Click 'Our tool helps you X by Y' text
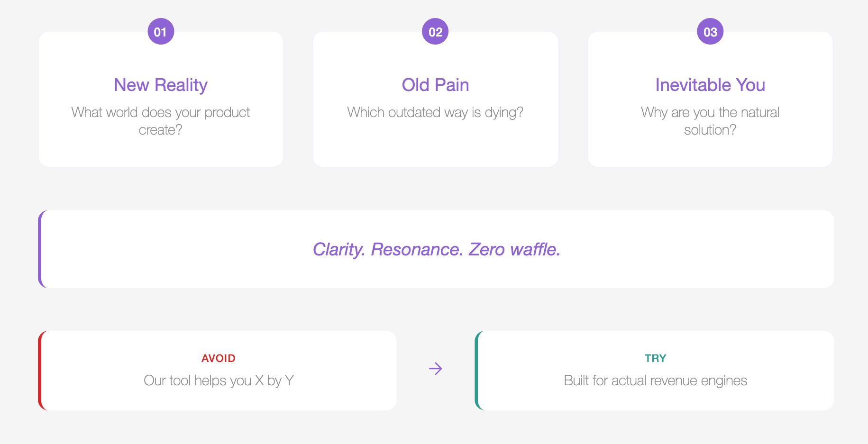Viewport: 868px width, 444px height. tap(219, 381)
